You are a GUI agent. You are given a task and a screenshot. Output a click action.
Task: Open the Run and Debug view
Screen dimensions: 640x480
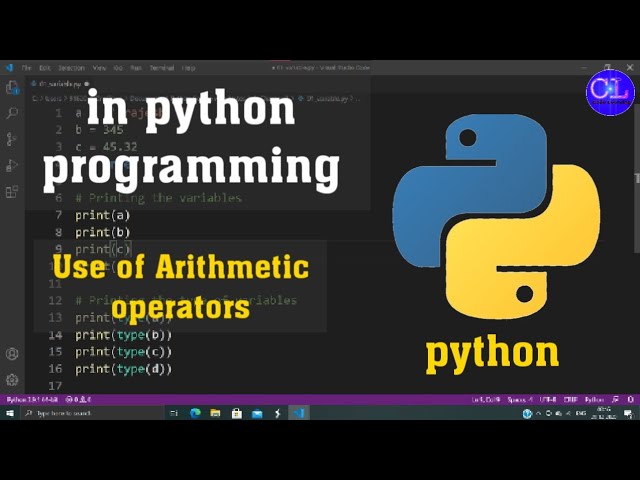(12, 165)
